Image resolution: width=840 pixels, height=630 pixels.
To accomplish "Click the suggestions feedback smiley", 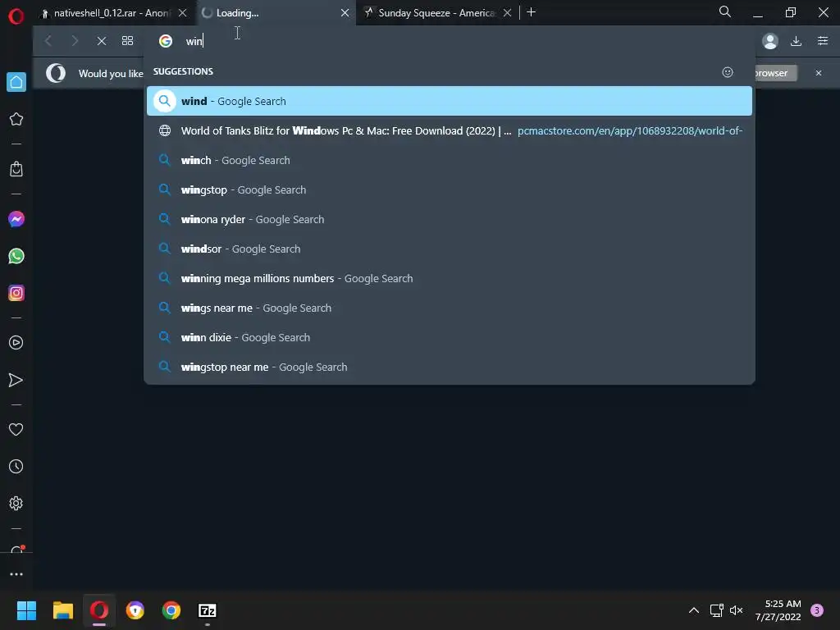I will (728, 72).
